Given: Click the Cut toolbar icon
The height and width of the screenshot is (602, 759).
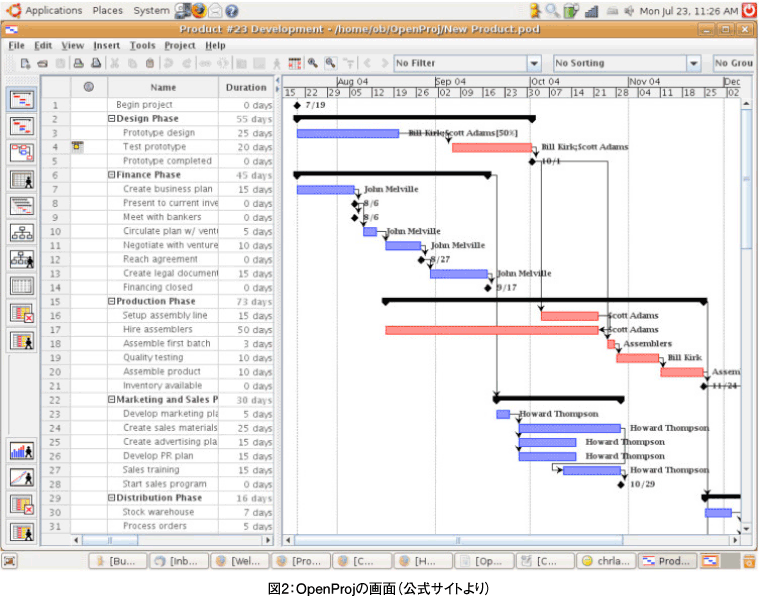Looking at the screenshot, I should [115, 63].
